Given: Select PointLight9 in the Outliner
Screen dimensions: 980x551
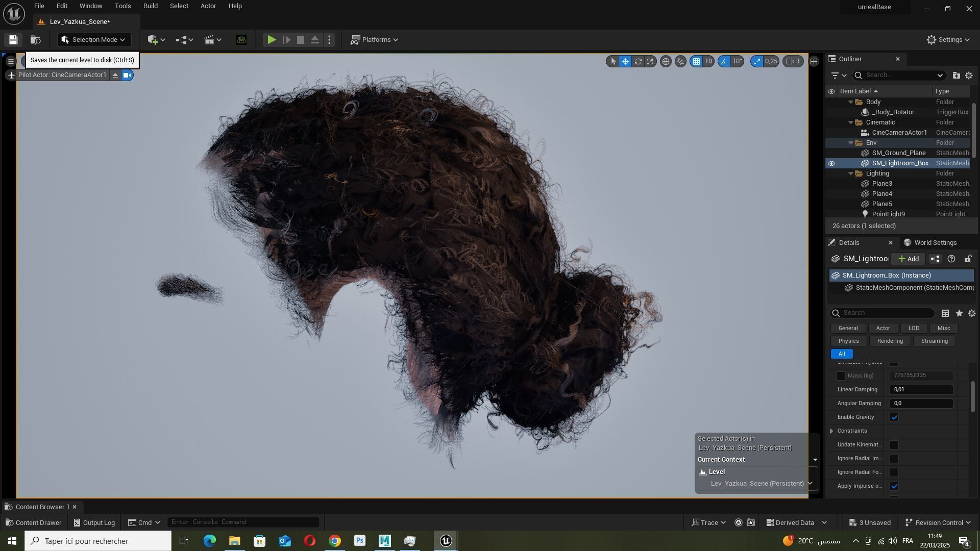Looking at the screenshot, I should coord(888,214).
